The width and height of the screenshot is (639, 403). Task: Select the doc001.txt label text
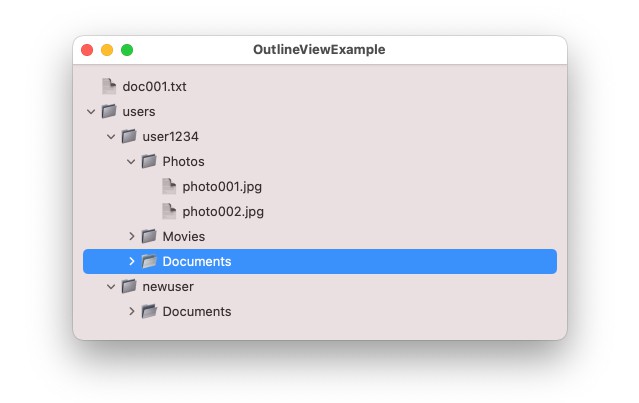tap(154, 86)
